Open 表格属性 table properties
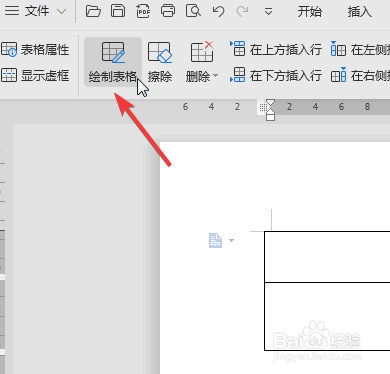 click(35, 50)
